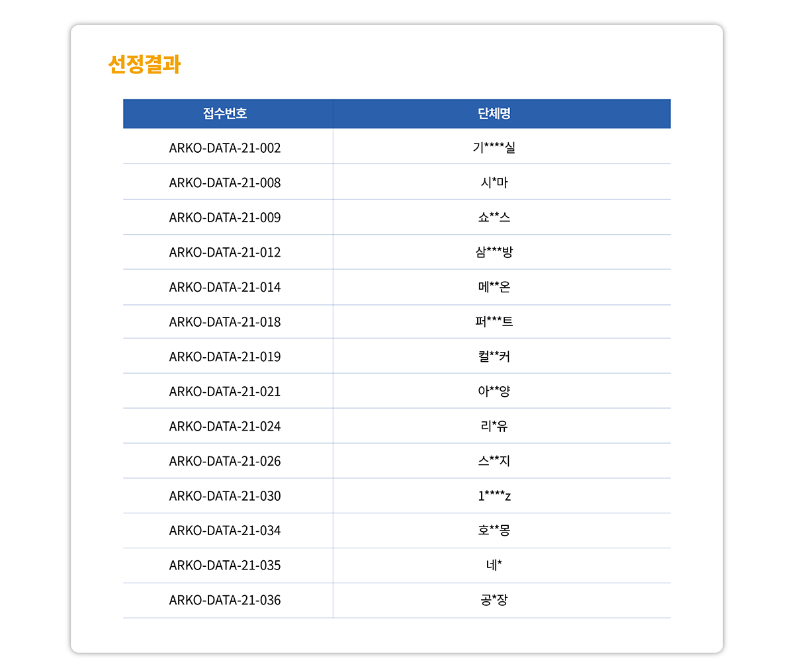This screenshot has height=672, width=794.
Task: Select the 선정결과 heading text
Action: pos(144,64)
